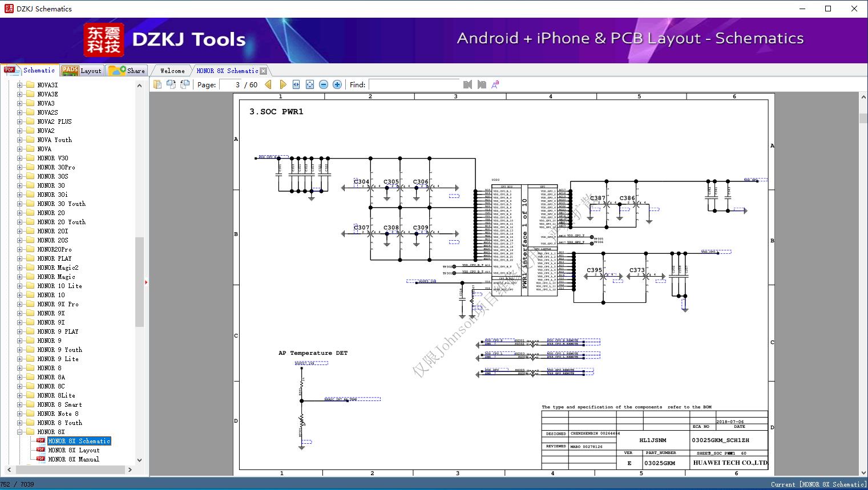Click the tree panel vertical scrollbar thumb

point(139,282)
